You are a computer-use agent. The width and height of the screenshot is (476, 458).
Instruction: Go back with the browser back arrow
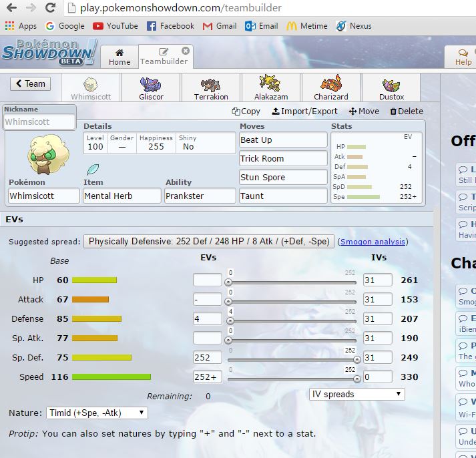(11, 7)
